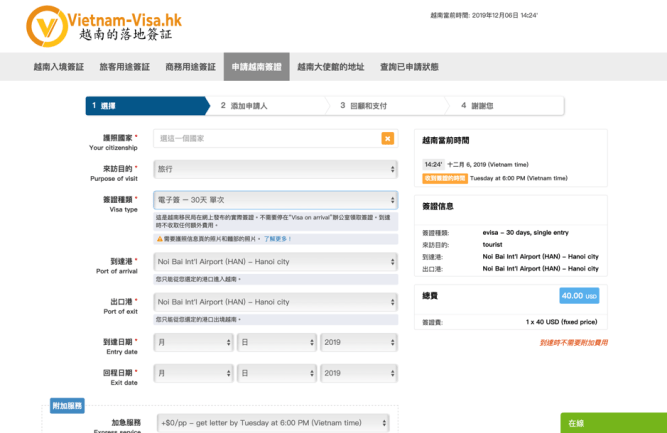Clear the citizenship field with orange X
Image resolution: width=667 pixels, height=433 pixels.
388,139
